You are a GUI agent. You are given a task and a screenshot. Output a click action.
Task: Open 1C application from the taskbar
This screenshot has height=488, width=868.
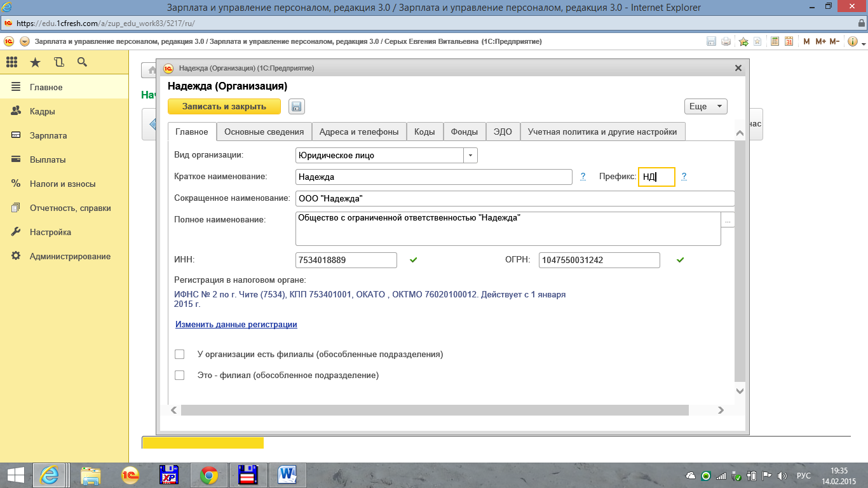point(130,475)
